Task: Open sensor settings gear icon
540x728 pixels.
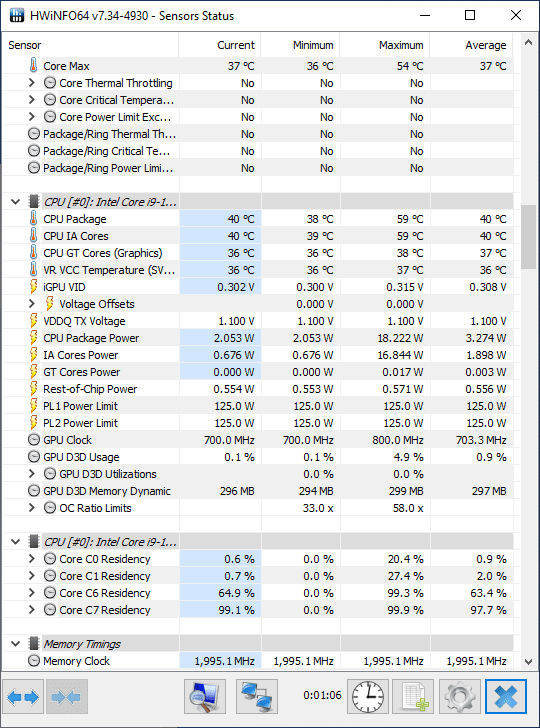Action: [459, 697]
